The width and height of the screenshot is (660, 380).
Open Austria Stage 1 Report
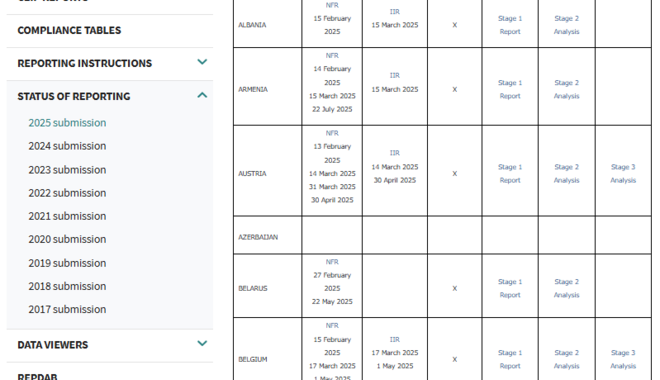click(510, 173)
